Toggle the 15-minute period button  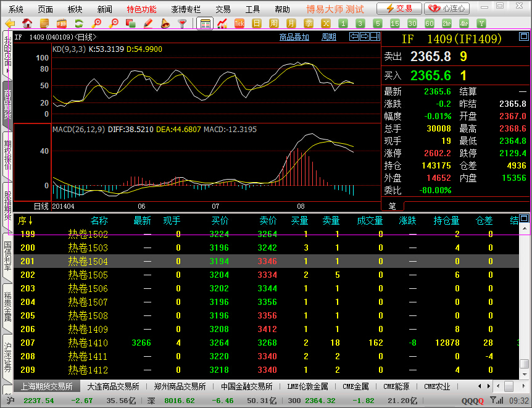395,23
